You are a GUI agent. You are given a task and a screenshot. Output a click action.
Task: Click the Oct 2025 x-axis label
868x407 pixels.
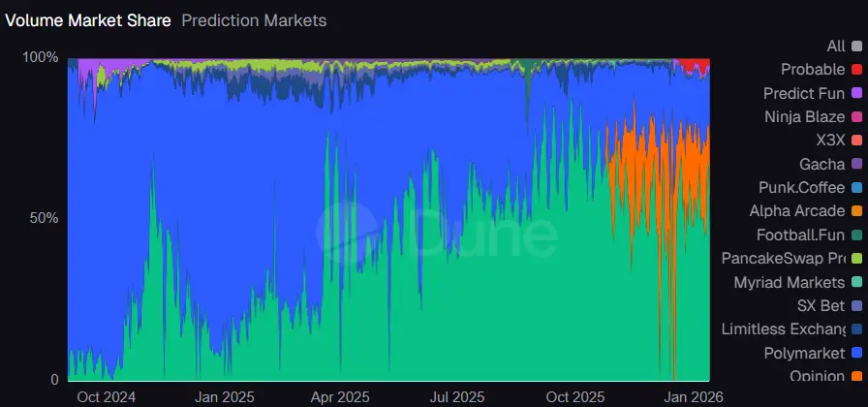click(x=575, y=397)
